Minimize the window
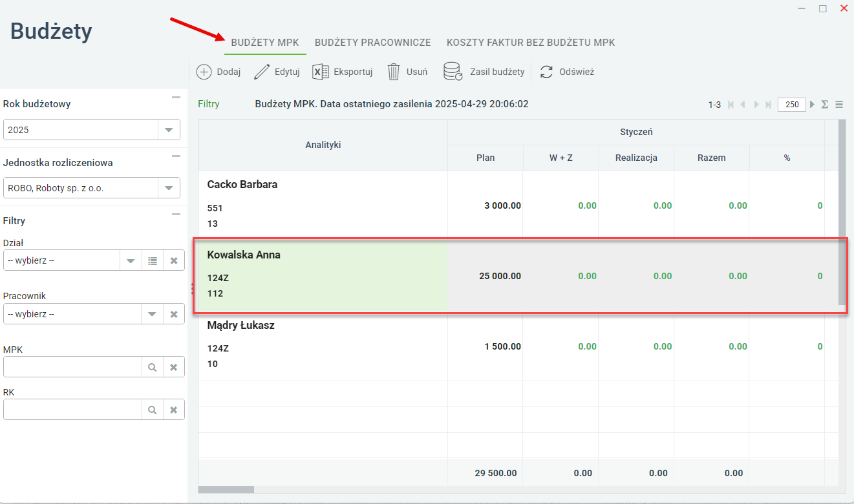The width and height of the screenshot is (854, 504). point(802,8)
